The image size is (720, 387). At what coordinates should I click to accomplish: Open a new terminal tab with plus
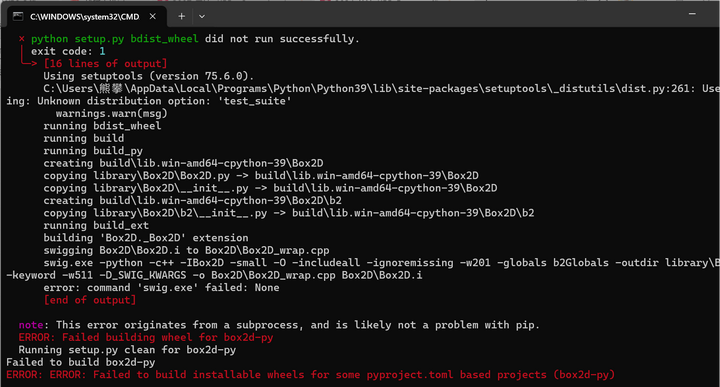pyautogui.click(x=181, y=17)
